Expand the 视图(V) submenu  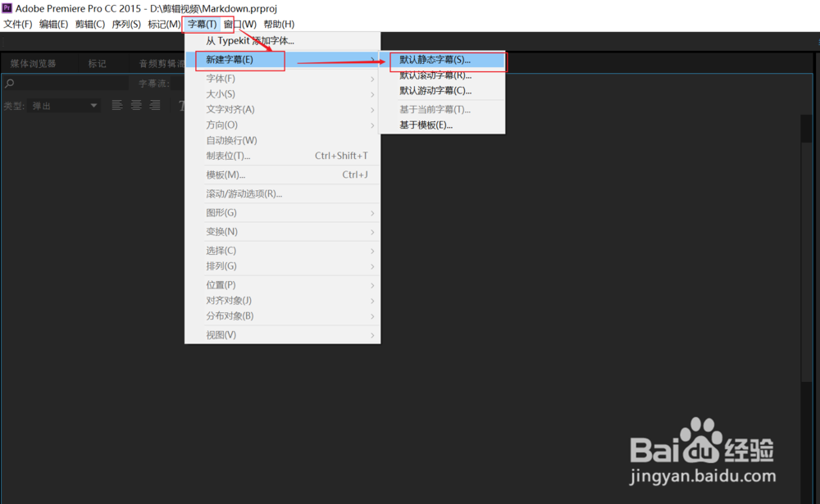pyautogui.click(x=282, y=335)
